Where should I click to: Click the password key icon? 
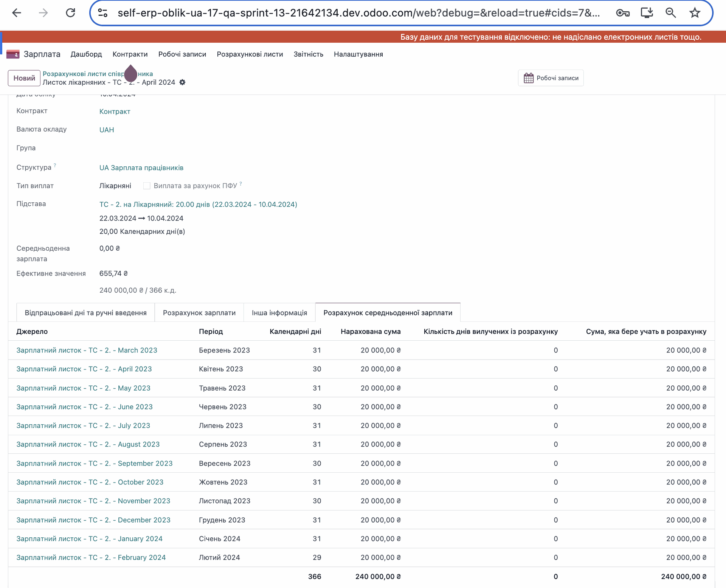pyautogui.click(x=622, y=13)
